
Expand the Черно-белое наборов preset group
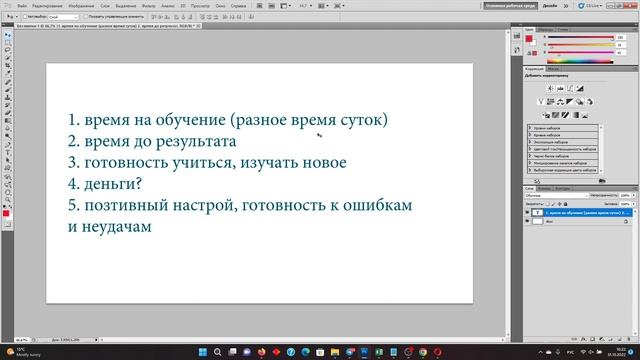click(x=530, y=156)
